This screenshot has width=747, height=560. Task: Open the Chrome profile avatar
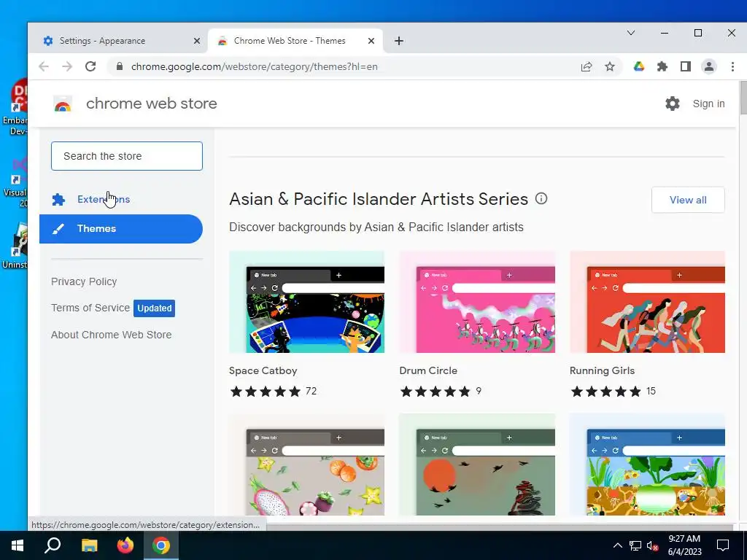709,66
